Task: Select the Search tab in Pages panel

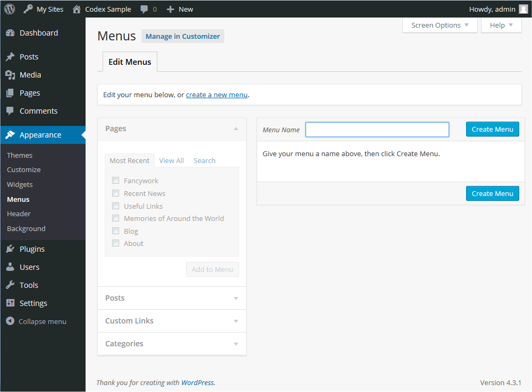Action: click(204, 160)
